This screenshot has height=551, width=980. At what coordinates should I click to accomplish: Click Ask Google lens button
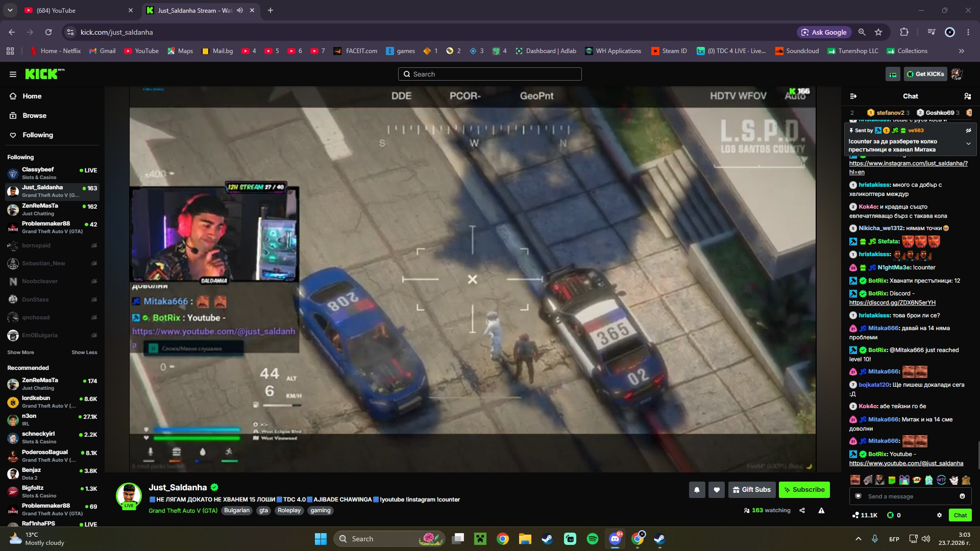click(x=824, y=32)
